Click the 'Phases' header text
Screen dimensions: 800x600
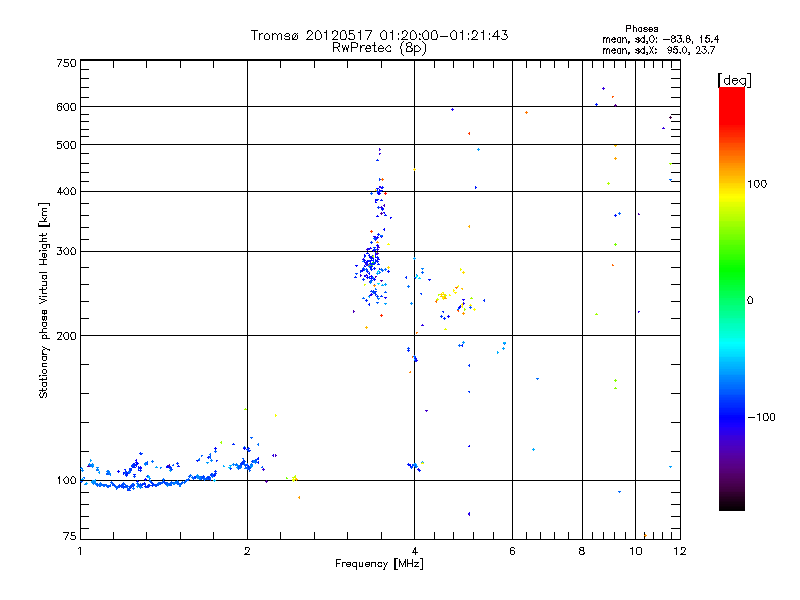(642, 29)
